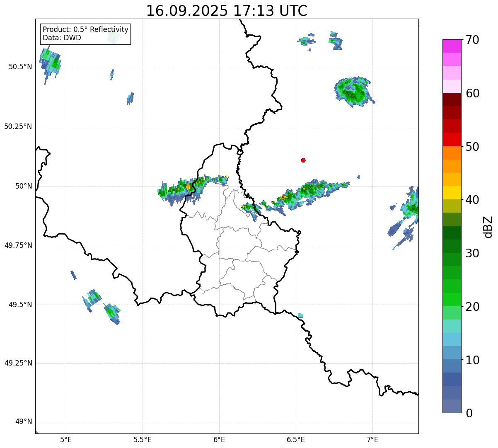Click the title "16.09.2025 17:13 UTC"
The height and width of the screenshot is (448, 498).
point(227,11)
